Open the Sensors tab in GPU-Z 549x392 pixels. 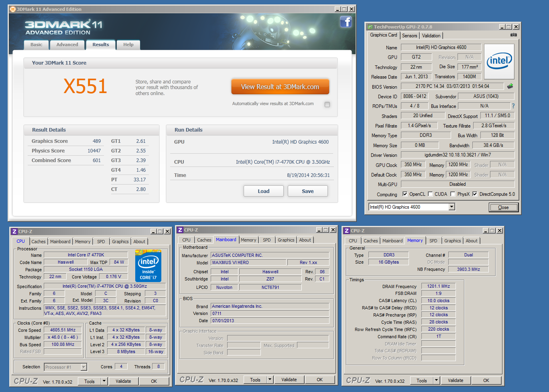(x=410, y=36)
